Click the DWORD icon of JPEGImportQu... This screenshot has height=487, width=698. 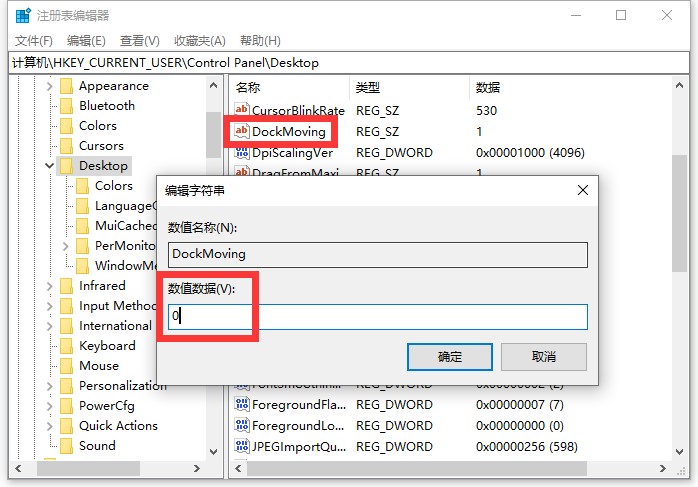(242, 446)
